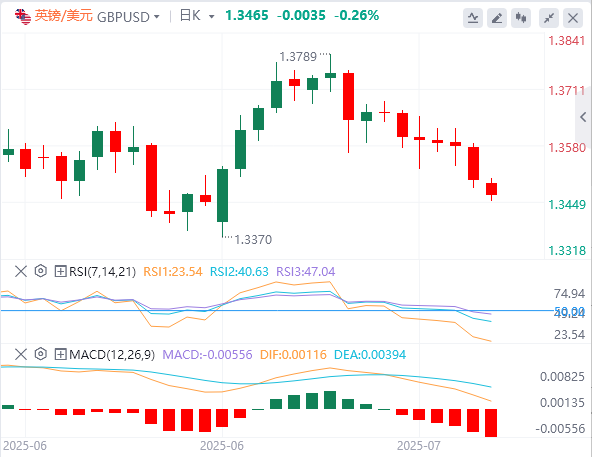Click the 1.3789 high price marker
Image resolution: width=592 pixels, height=457 pixels.
tap(298, 57)
